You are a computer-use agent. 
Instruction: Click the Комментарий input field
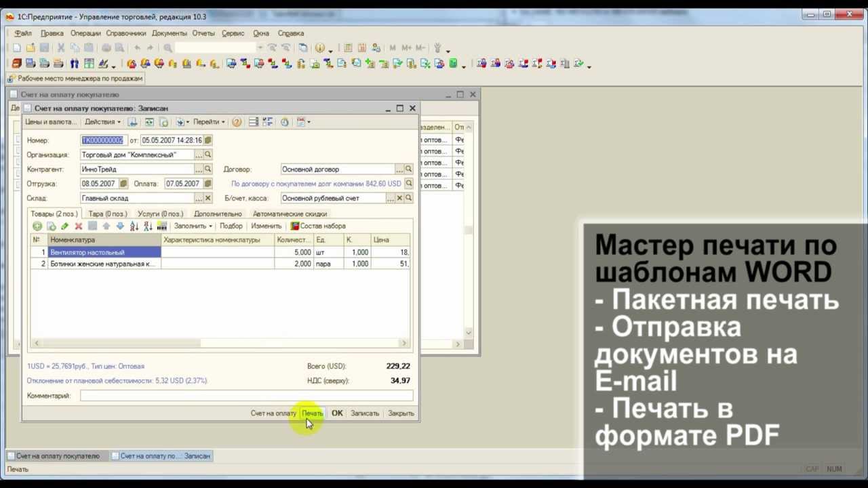coord(246,396)
